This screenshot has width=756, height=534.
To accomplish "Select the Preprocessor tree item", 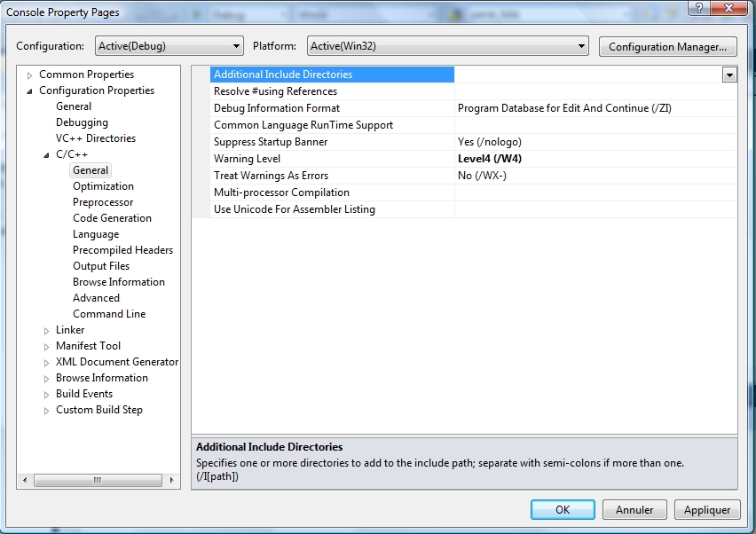I will (103, 202).
